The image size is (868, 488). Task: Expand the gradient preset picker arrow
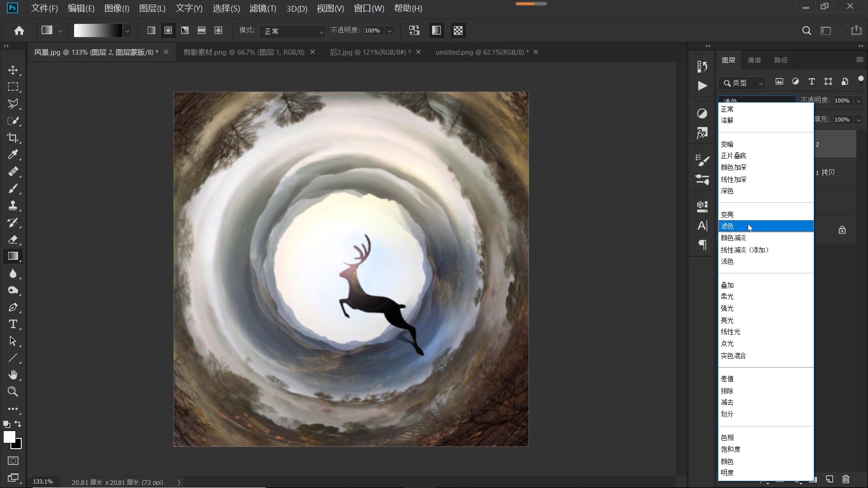click(x=127, y=31)
